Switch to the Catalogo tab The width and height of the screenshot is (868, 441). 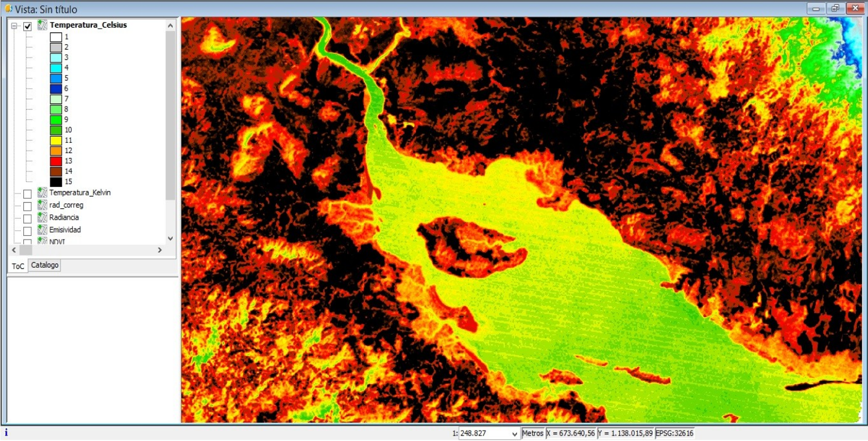click(45, 265)
